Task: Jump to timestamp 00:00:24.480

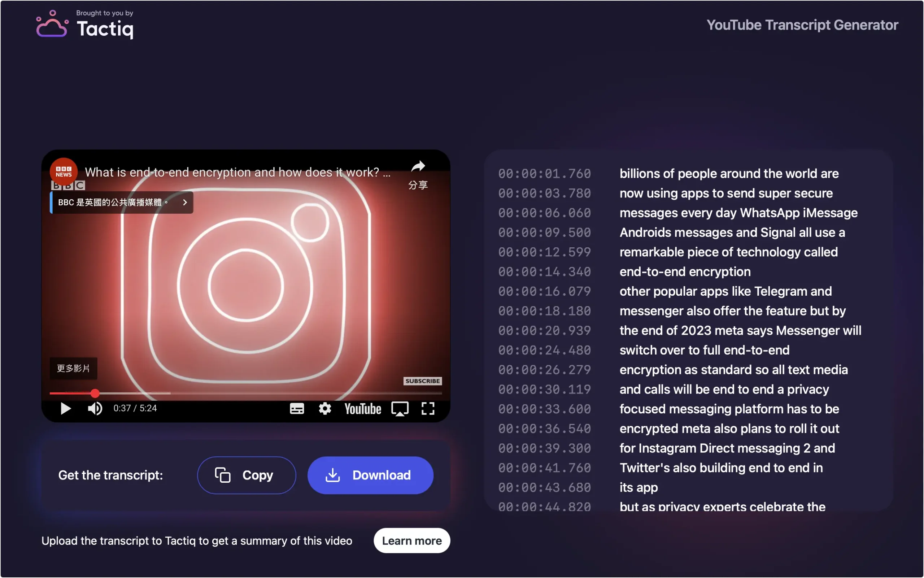Action: pos(544,350)
